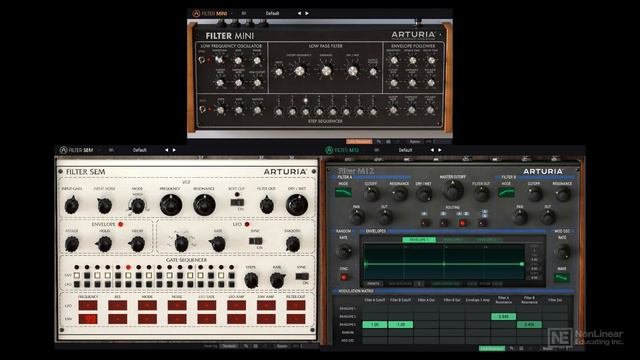The height and width of the screenshot is (360, 640).
Task: Toggle the Random Sync button in Filter M12
Action: coord(344,278)
